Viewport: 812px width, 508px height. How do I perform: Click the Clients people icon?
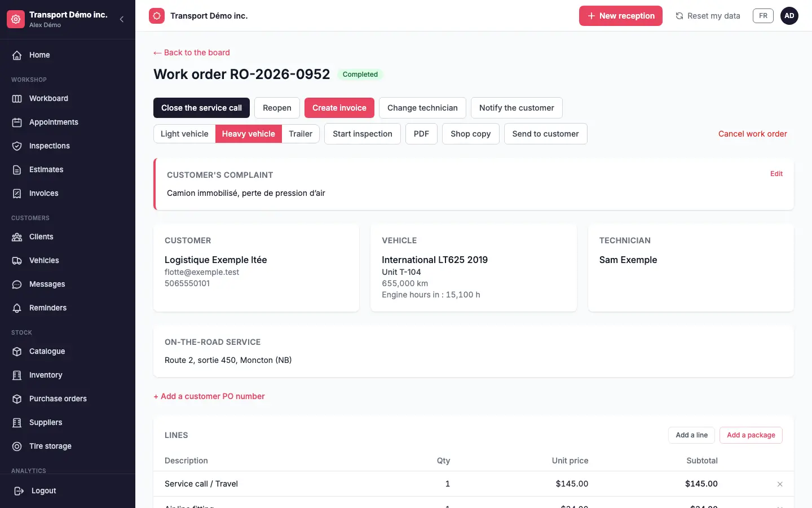coord(17,237)
